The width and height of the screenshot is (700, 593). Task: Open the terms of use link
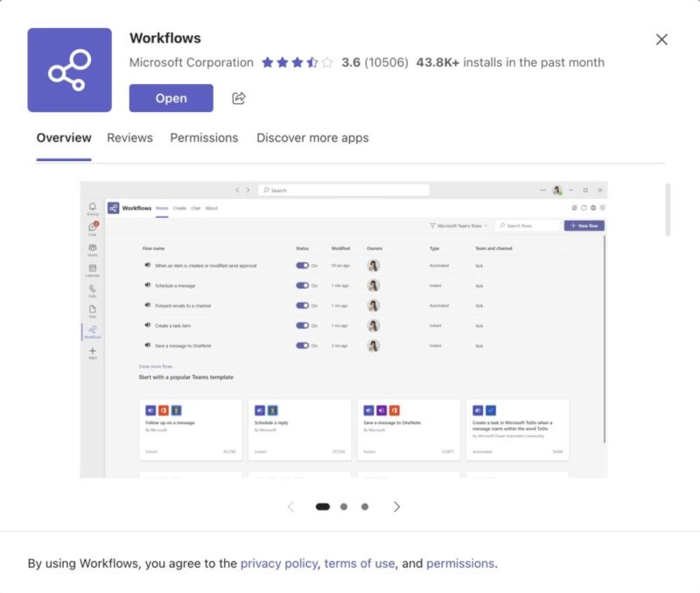pyautogui.click(x=360, y=563)
